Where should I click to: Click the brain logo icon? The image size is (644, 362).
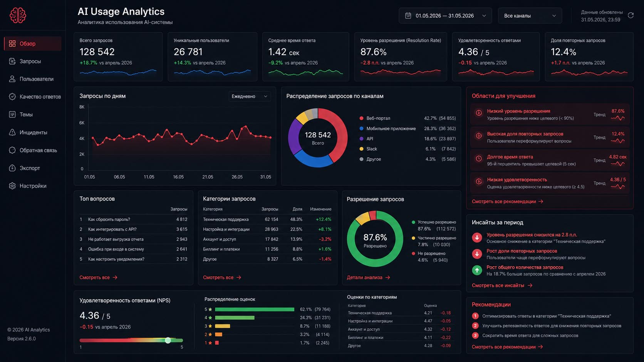coord(18,15)
